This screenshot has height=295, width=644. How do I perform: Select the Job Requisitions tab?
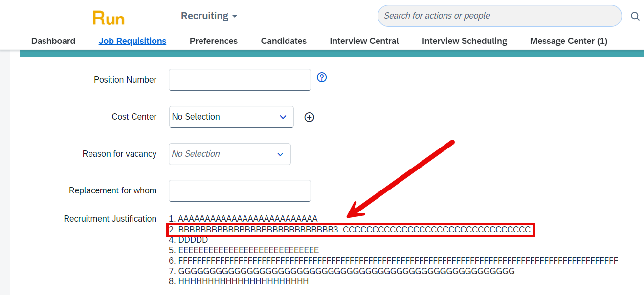[133, 41]
